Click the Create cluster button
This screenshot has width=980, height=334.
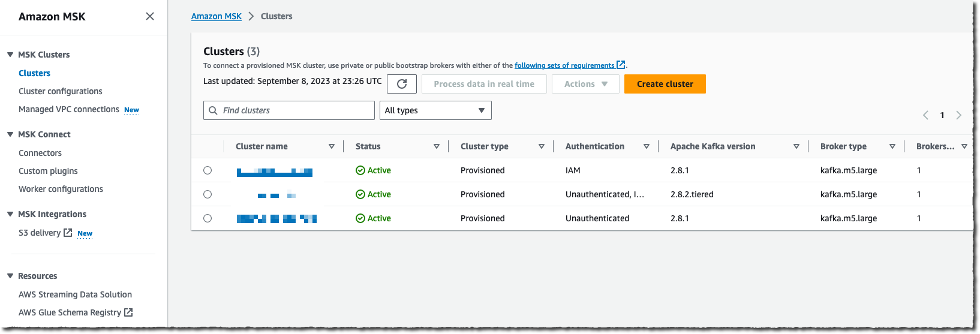[x=665, y=84]
